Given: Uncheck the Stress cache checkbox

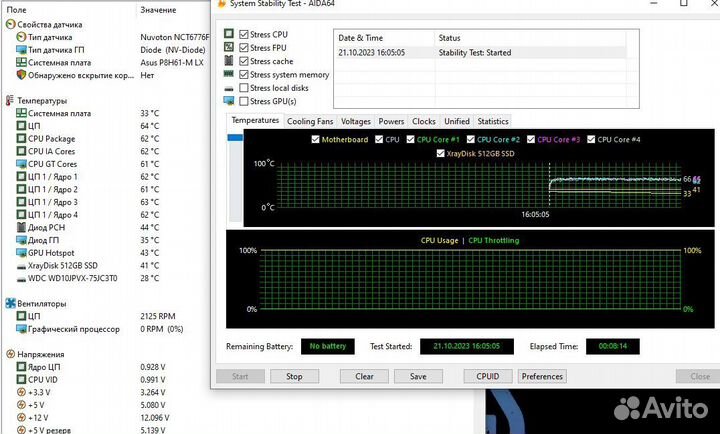Looking at the screenshot, I should [x=244, y=61].
